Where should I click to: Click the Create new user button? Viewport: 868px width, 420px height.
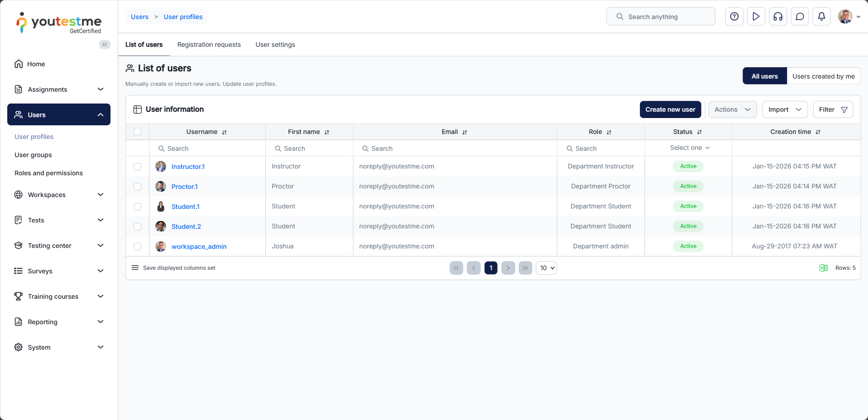pyautogui.click(x=670, y=109)
